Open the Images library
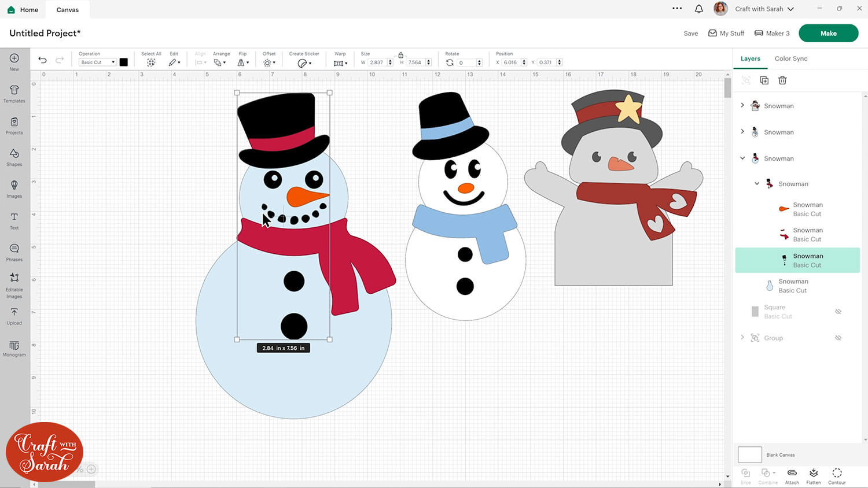868x488 pixels. [14, 188]
